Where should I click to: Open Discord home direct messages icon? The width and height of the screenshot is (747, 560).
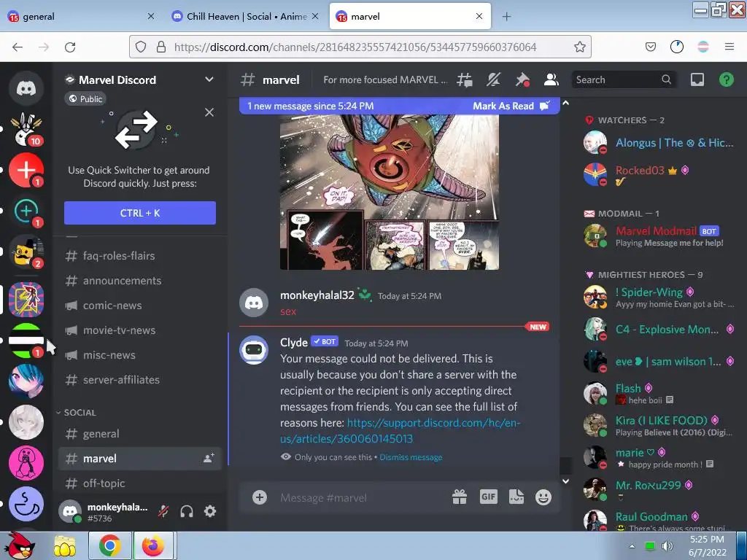[x=26, y=88]
